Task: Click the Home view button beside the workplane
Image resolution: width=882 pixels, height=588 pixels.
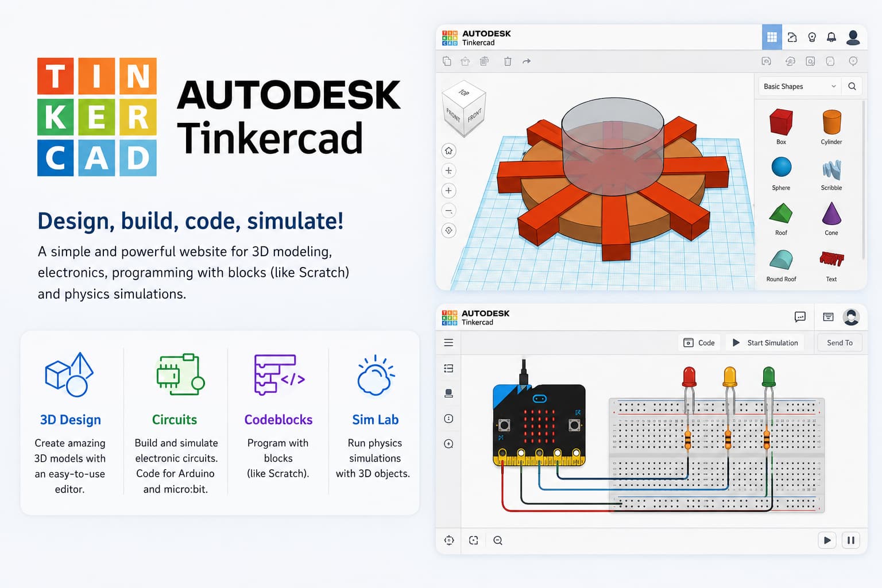Action: click(449, 151)
